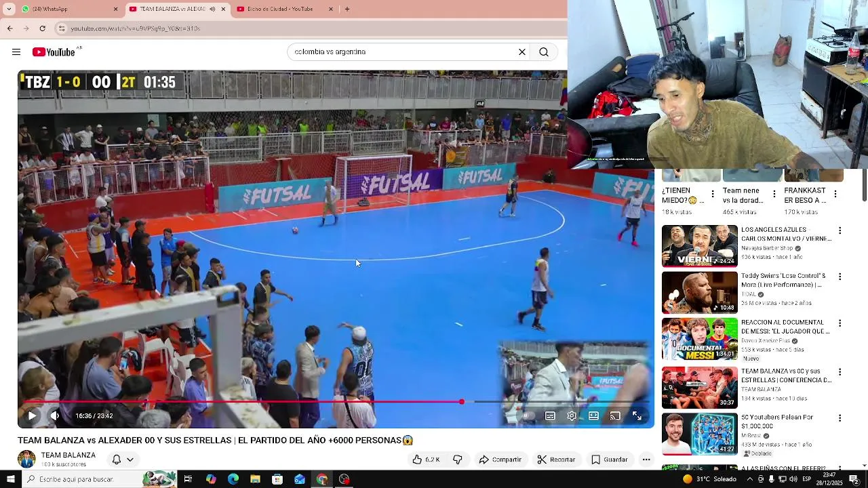868x488 pixels.
Task: Mute the video player volume
Action: click(x=55, y=416)
